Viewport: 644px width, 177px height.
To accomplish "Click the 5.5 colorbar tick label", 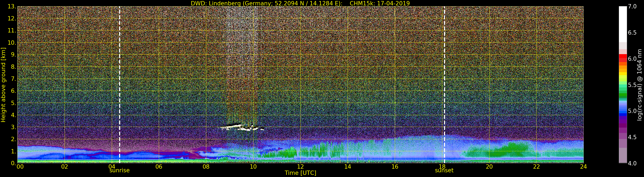I will click(632, 85).
